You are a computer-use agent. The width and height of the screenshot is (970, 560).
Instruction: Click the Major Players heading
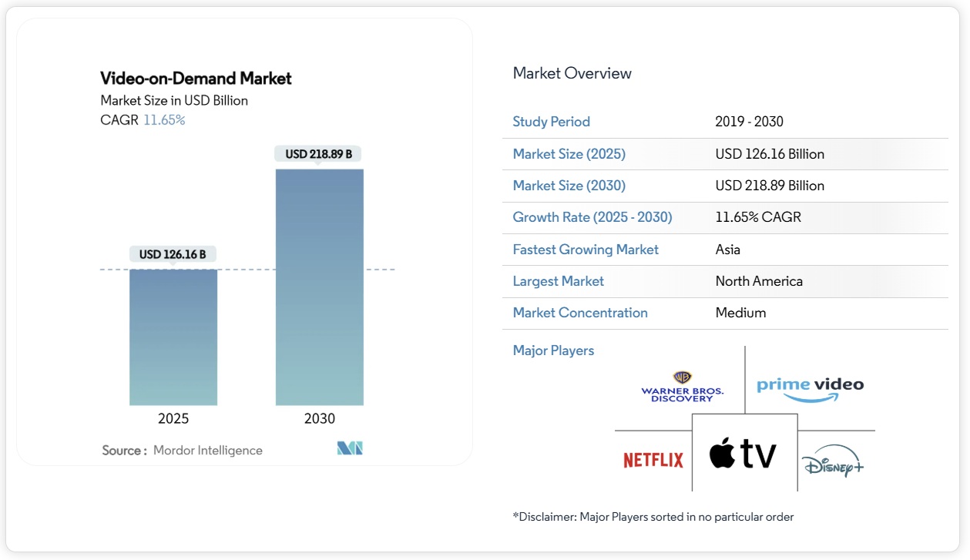click(553, 350)
